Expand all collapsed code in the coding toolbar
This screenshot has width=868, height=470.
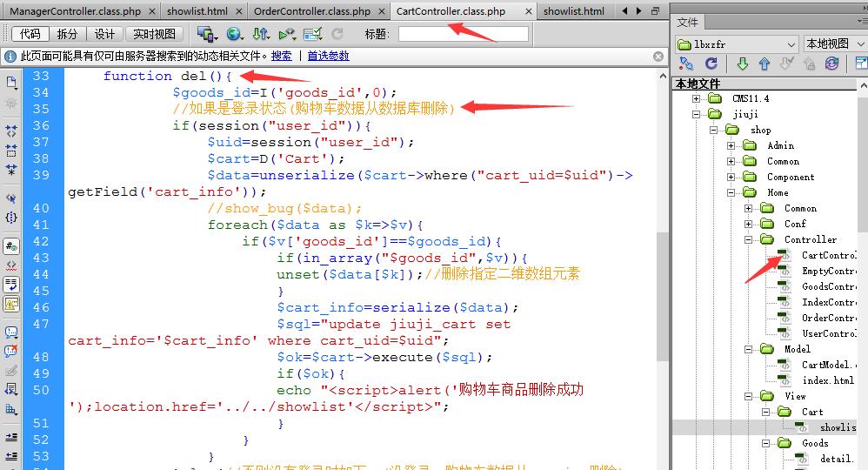11,169
